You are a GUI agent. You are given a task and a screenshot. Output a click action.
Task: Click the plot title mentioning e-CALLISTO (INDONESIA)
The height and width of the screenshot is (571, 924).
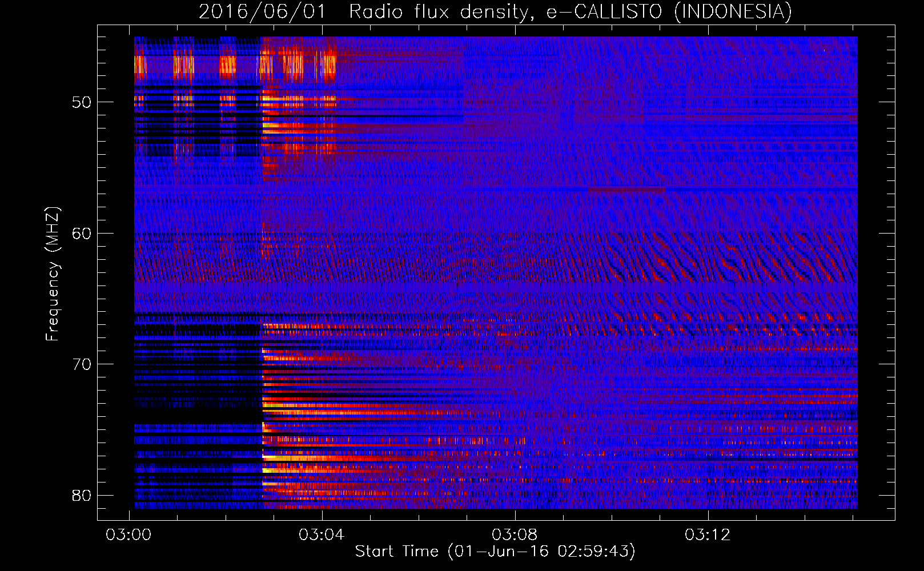pos(495,11)
